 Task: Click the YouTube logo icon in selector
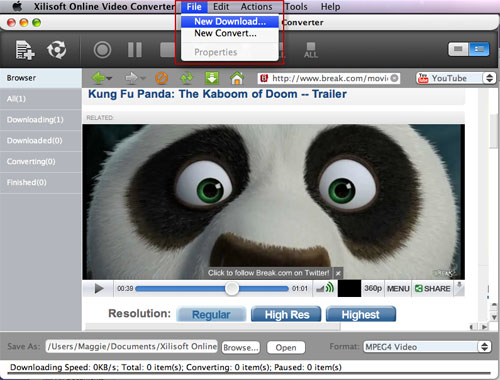click(423, 78)
